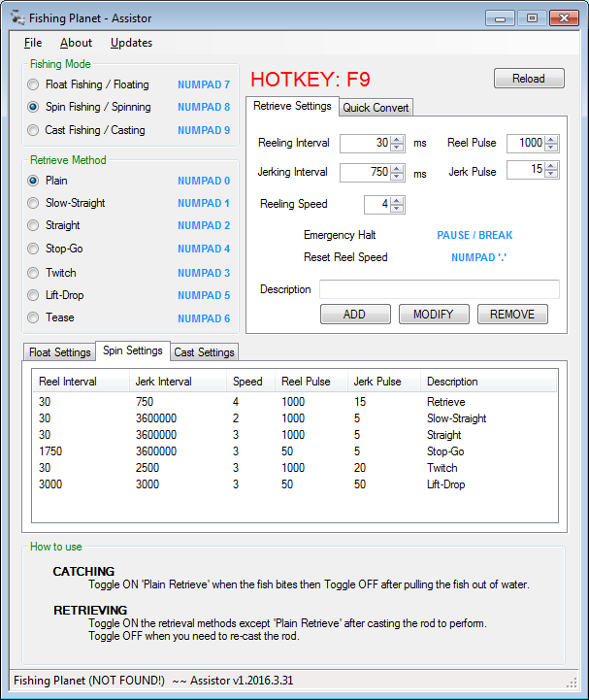Click the 1750 reel interval cell
Viewport: 589px width, 700px height.
tap(50, 451)
